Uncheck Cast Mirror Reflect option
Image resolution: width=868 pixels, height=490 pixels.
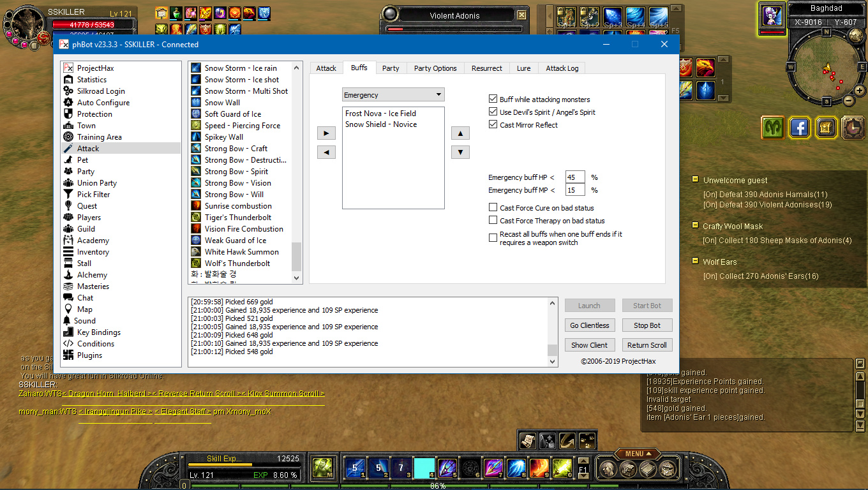493,125
